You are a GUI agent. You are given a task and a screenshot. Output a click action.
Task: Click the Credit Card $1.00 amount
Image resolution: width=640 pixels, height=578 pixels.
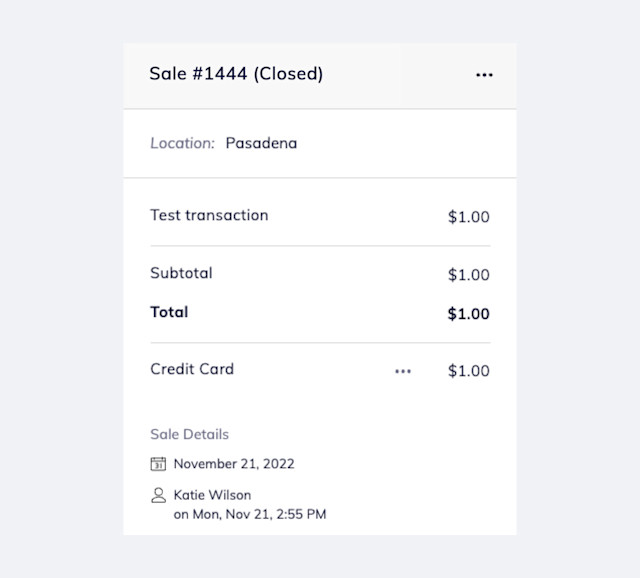469,371
